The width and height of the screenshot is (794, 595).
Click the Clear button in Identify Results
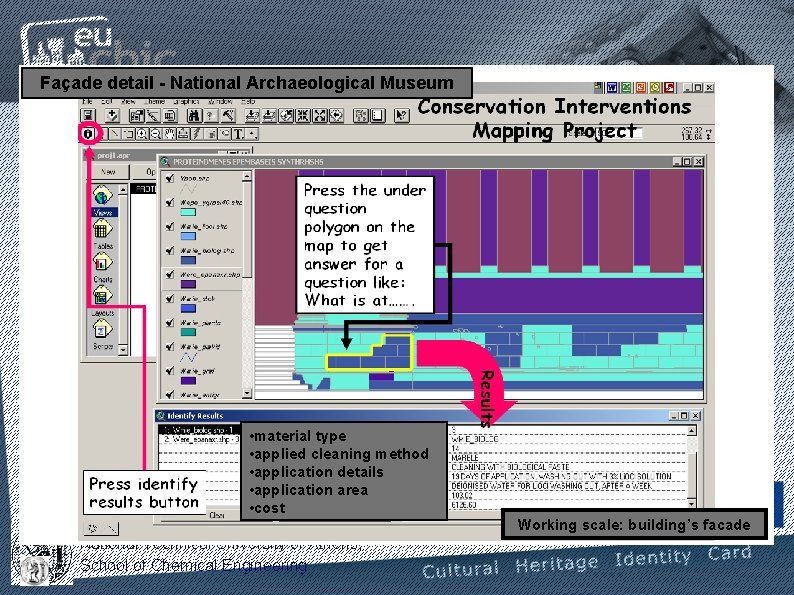pos(217,515)
